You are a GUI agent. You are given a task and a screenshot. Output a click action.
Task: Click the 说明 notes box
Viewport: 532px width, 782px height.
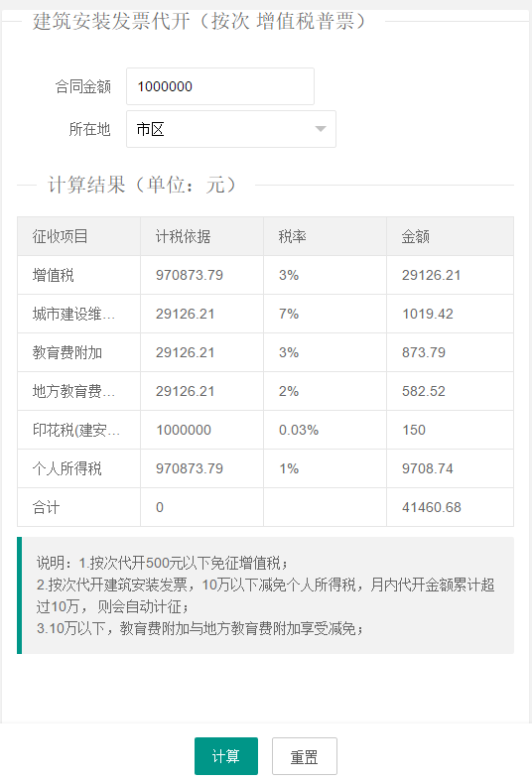pyautogui.click(x=265, y=595)
